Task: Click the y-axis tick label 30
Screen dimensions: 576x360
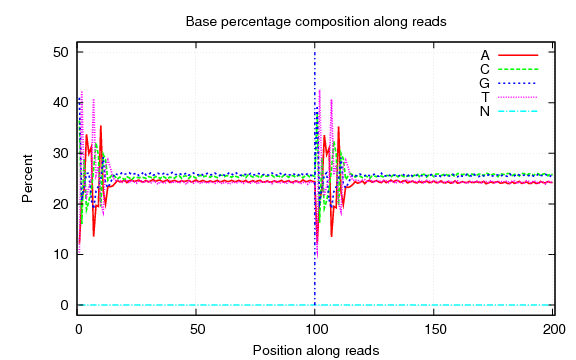Action: click(61, 153)
